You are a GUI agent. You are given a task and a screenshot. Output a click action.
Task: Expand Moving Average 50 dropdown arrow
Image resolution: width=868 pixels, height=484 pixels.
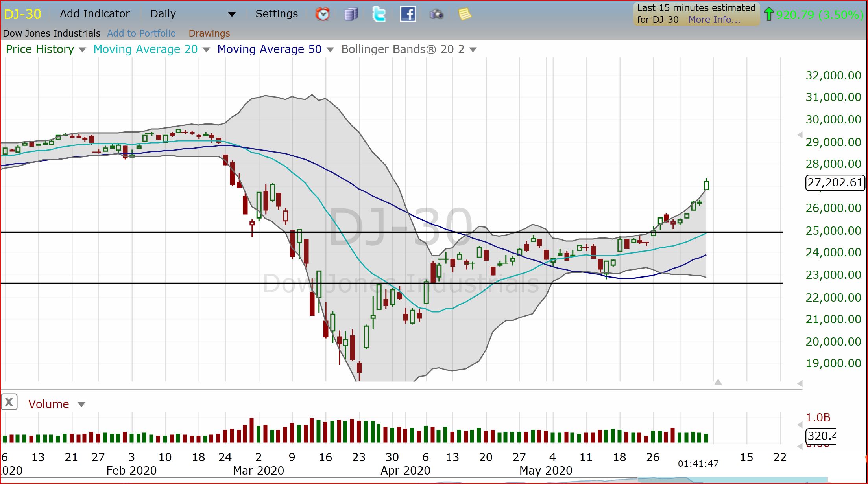pos(330,50)
